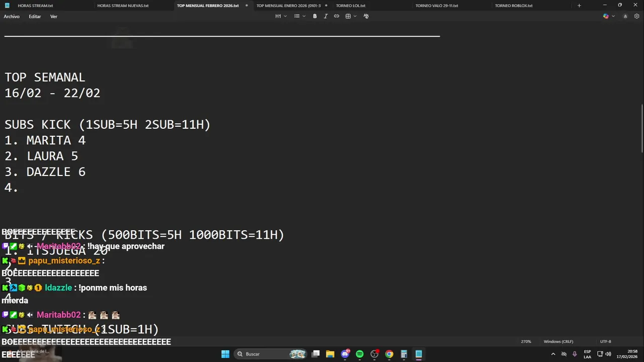Open the Editar menu
The height and width of the screenshot is (362, 644).
click(x=35, y=17)
